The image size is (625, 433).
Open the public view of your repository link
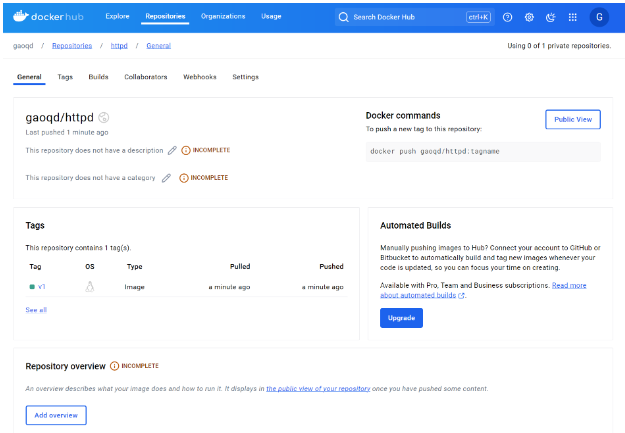click(x=318, y=388)
